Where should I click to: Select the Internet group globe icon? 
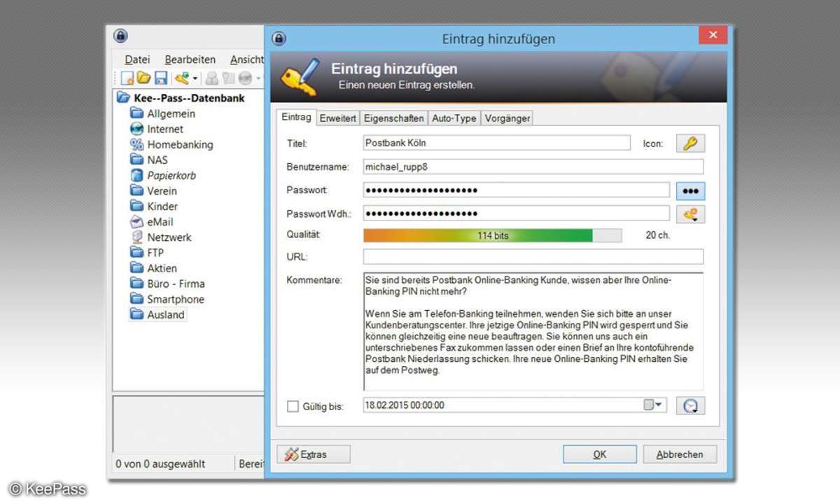click(136, 129)
